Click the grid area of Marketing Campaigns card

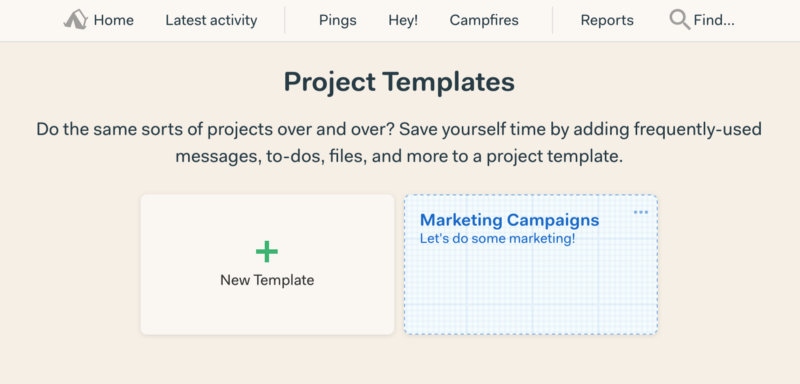pyautogui.click(x=531, y=291)
